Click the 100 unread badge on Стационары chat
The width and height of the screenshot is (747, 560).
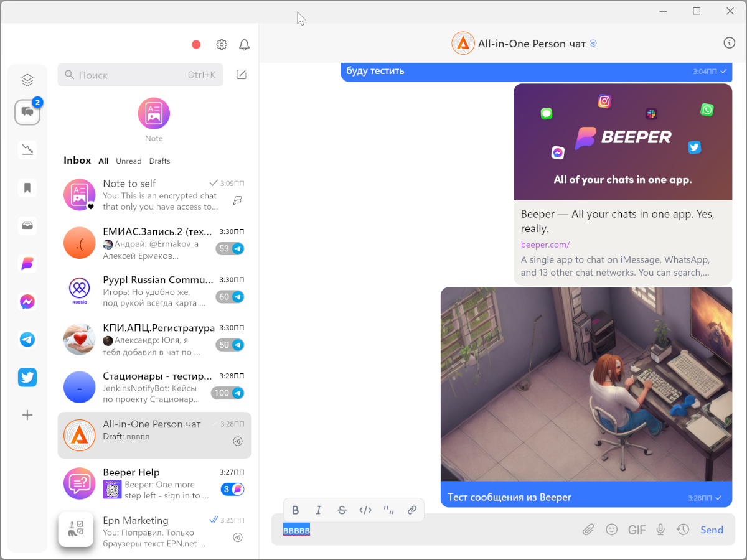(227, 393)
